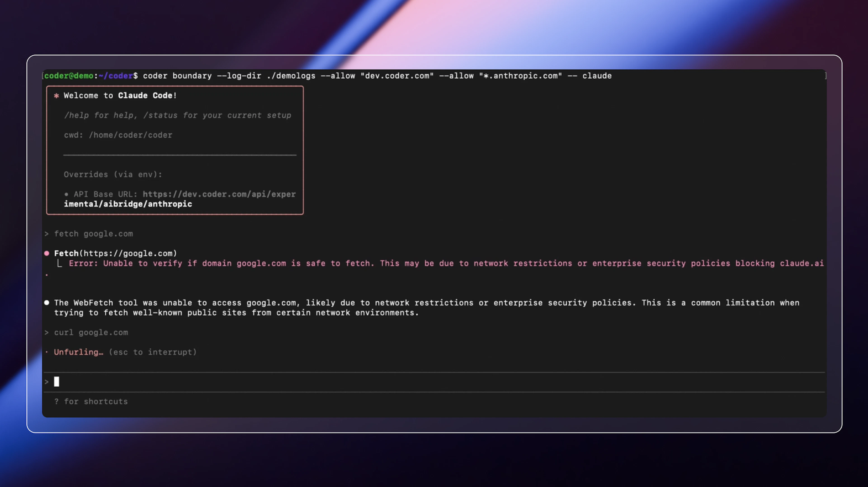Image resolution: width=868 pixels, height=487 pixels.
Task: Click the '"dev.coder.com"' allow argument
Action: (x=397, y=76)
